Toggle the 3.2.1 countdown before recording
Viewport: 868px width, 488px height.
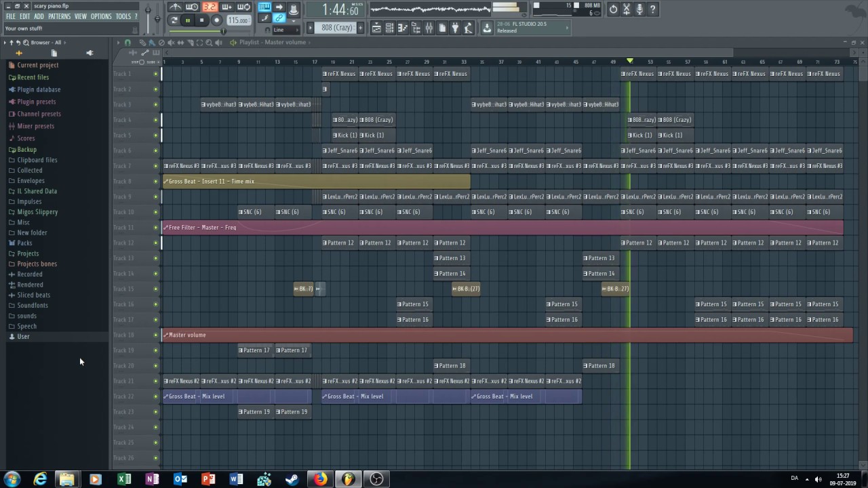point(210,7)
